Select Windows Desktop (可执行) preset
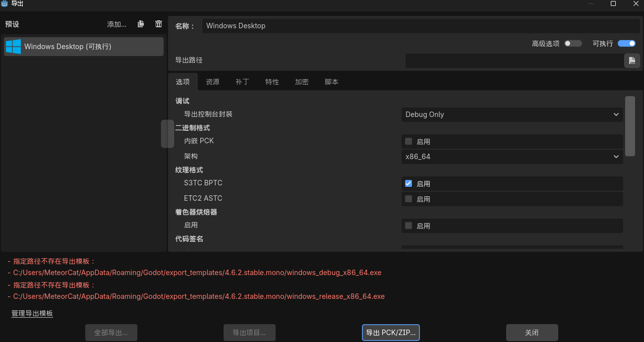The image size is (644, 342). (x=83, y=47)
